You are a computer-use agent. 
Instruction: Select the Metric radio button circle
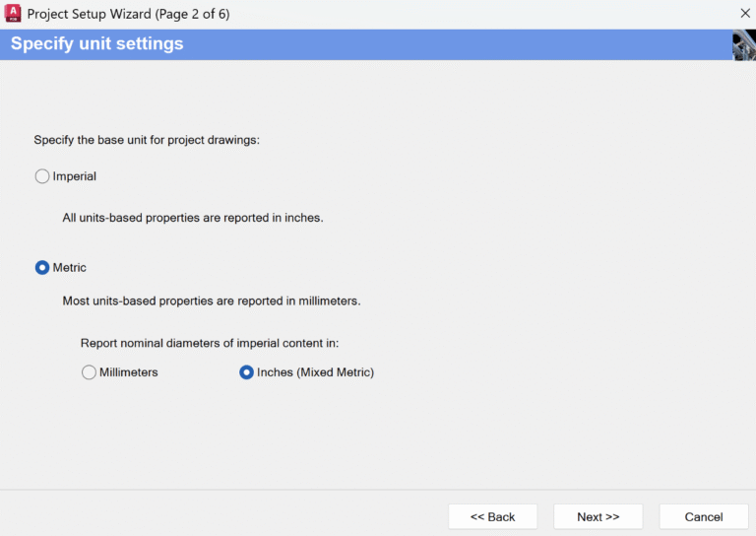click(x=42, y=267)
